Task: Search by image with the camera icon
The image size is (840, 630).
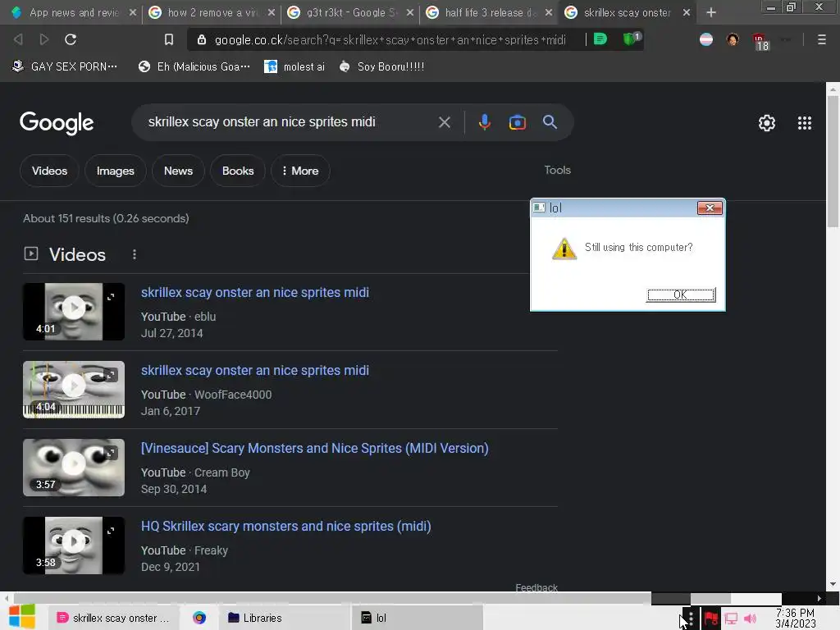Action: point(518,122)
